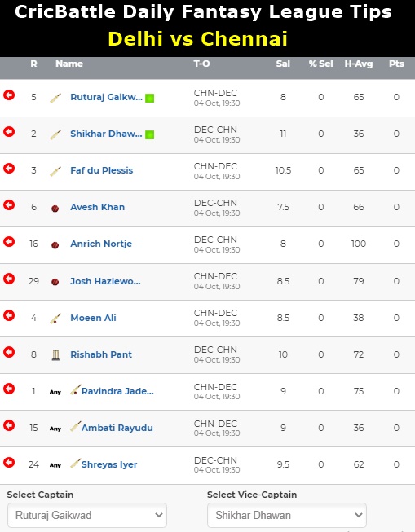The width and height of the screenshot is (415, 532).
Task: Click all-rounder bat icon beside Moeen Ali
Action: pyautogui.click(x=55, y=319)
